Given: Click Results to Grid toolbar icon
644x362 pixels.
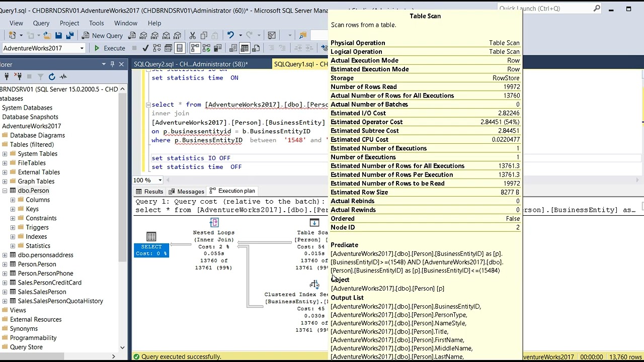Looking at the screenshot, I should point(245,48).
